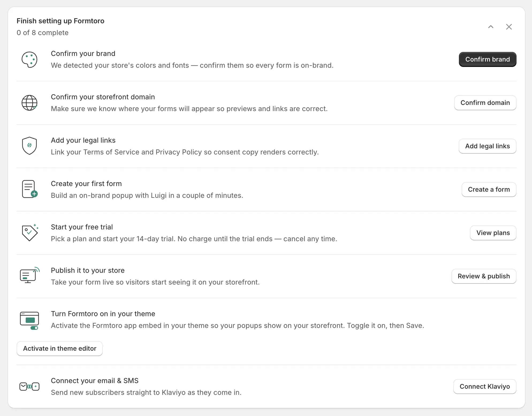Click the 'Finish setting up Formtoro' heading

(x=60, y=21)
